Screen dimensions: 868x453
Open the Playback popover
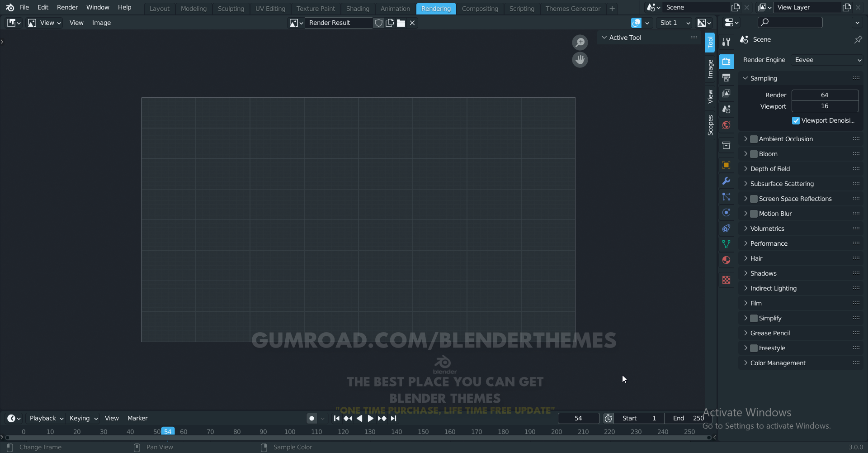pyautogui.click(x=46, y=419)
